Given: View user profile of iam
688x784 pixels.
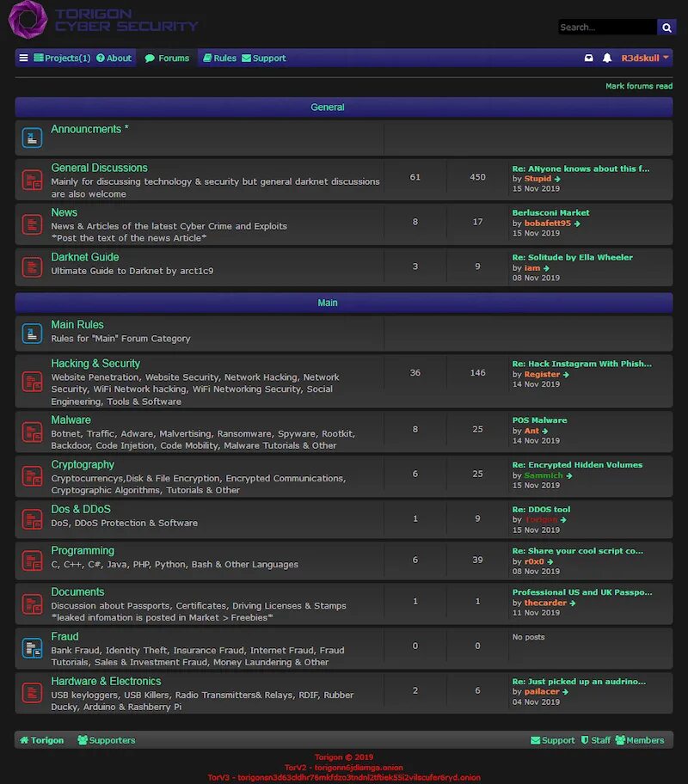Looking at the screenshot, I should pyautogui.click(x=531, y=268).
